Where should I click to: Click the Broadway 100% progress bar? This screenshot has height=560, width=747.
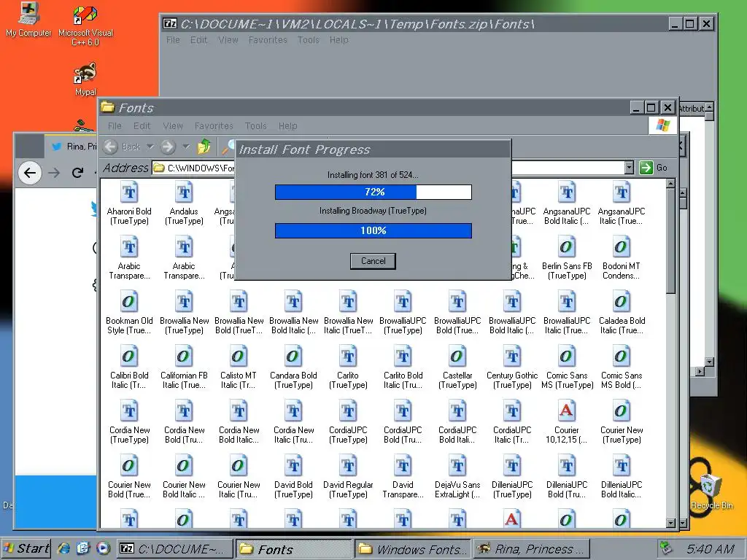click(x=373, y=230)
